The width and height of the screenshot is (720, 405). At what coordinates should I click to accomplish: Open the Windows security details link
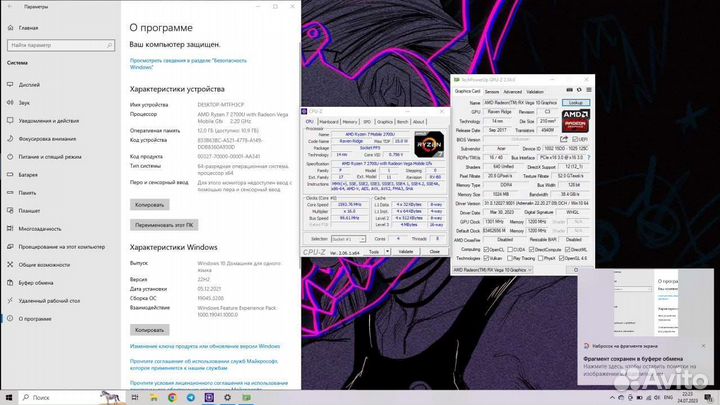tap(188, 64)
